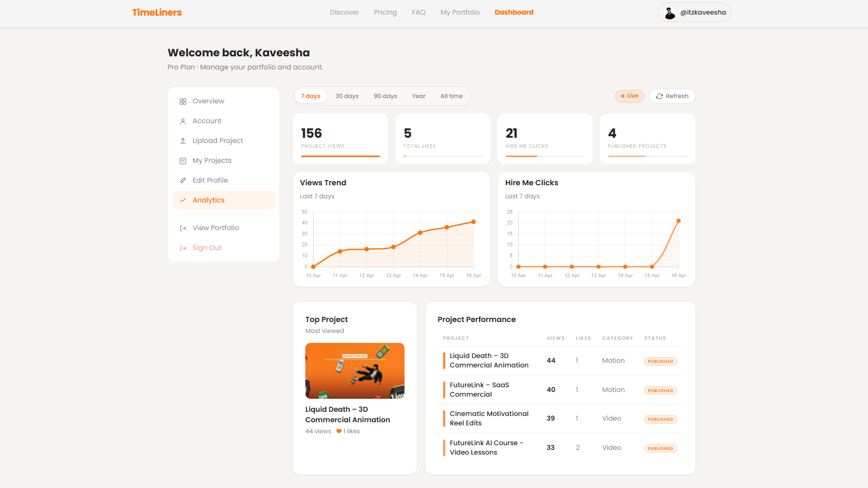Click the user avatar picture in header
This screenshot has width=868, height=488.
(x=670, y=13)
